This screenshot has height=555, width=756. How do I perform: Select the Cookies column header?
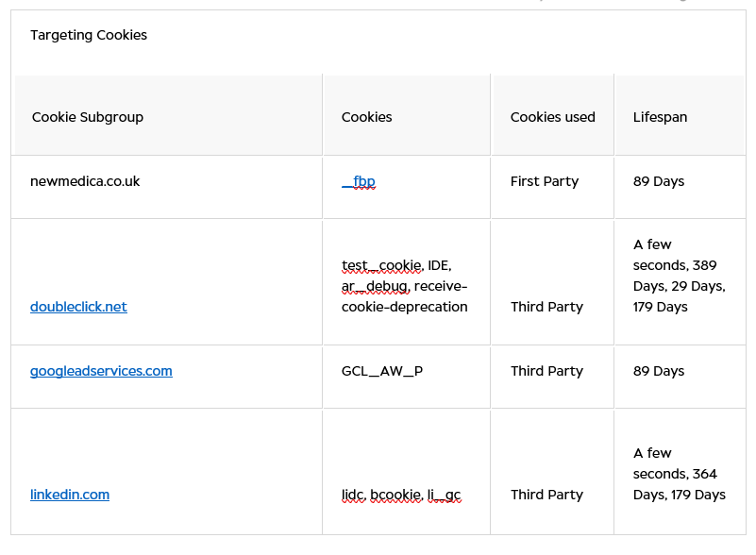coord(367,117)
